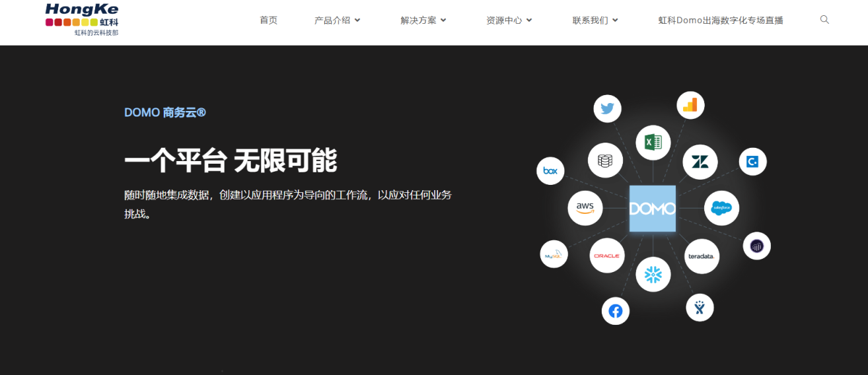Click the database stack icon
The height and width of the screenshot is (375, 868).
605,160
